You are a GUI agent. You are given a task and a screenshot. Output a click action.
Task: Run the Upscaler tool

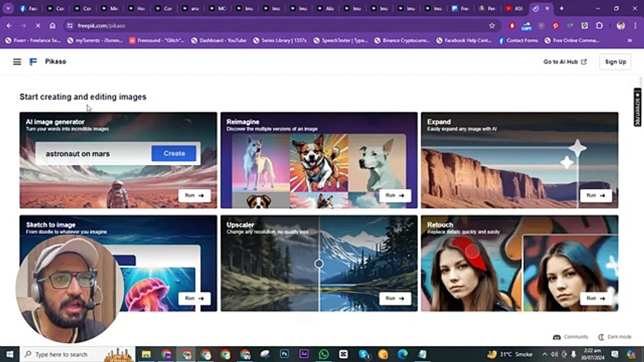click(x=395, y=298)
